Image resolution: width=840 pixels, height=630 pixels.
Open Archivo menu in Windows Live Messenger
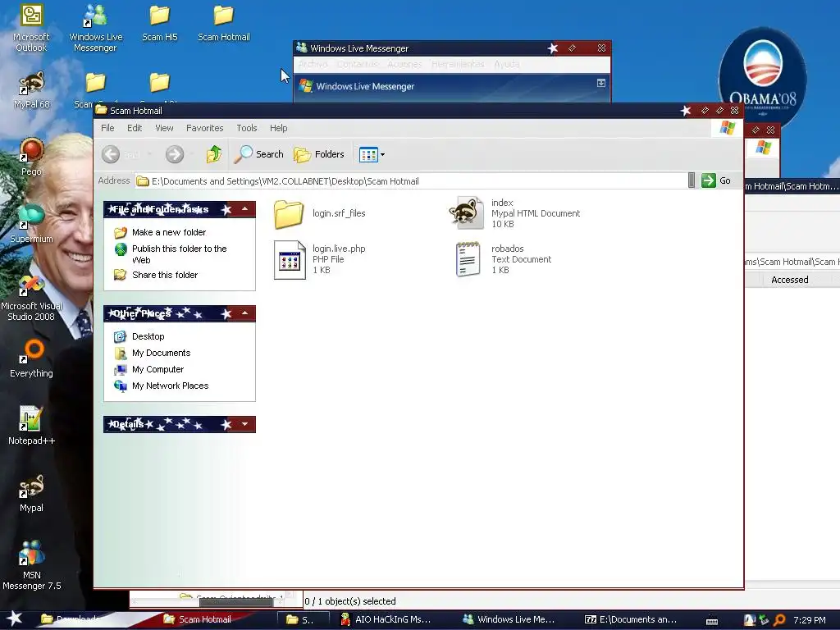[x=313, y=64]
